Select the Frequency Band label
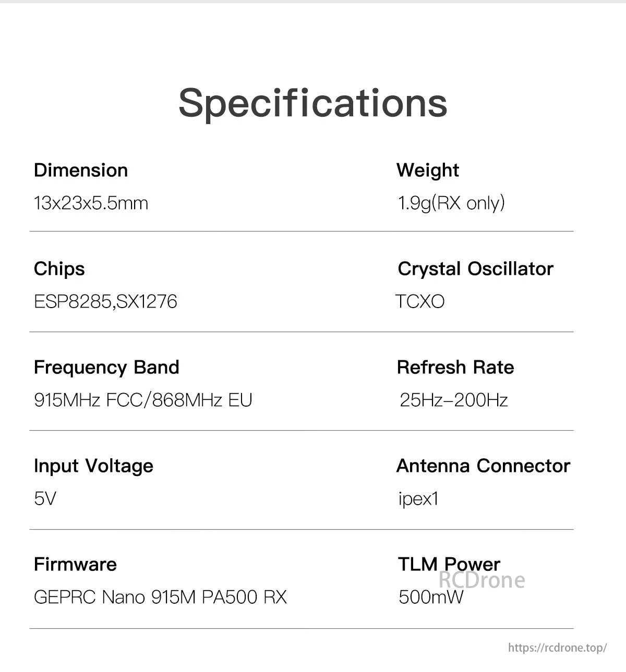This screenshot has height=672, width=626. (106, 368)
